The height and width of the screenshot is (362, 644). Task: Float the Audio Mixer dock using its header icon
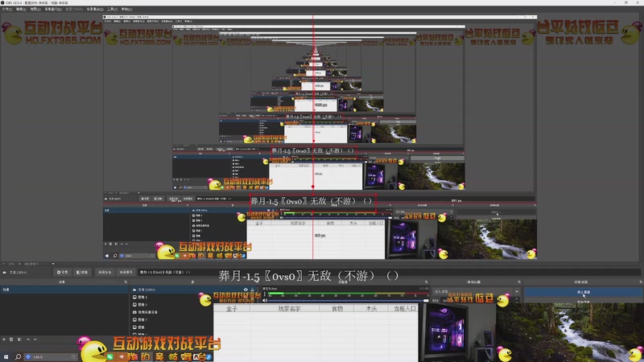[x=427, y=282]
